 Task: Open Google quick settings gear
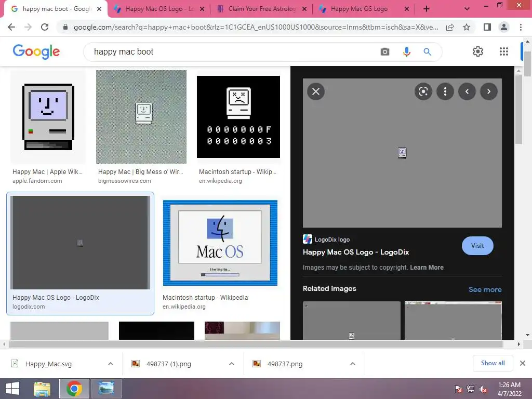coord(478,51)
